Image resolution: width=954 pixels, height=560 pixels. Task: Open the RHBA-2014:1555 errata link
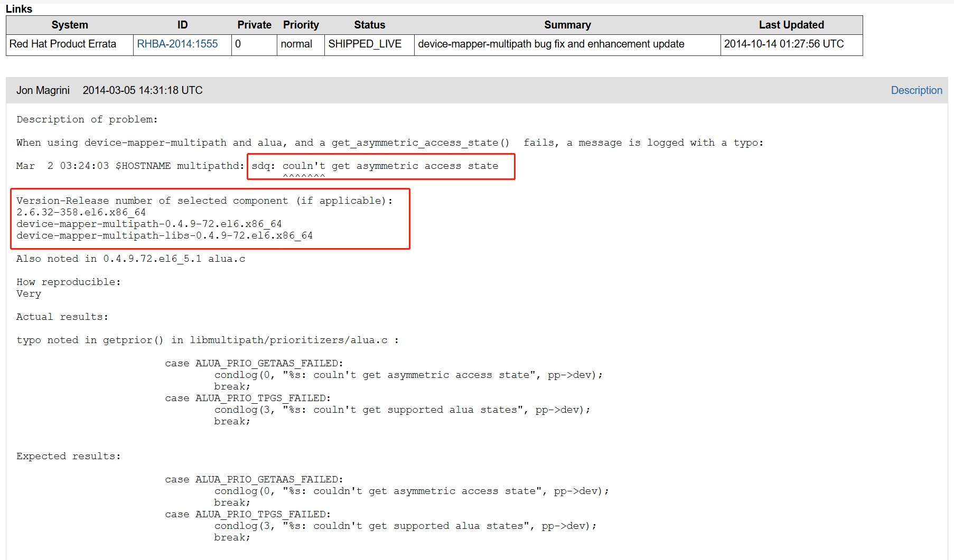click(177, 44)
